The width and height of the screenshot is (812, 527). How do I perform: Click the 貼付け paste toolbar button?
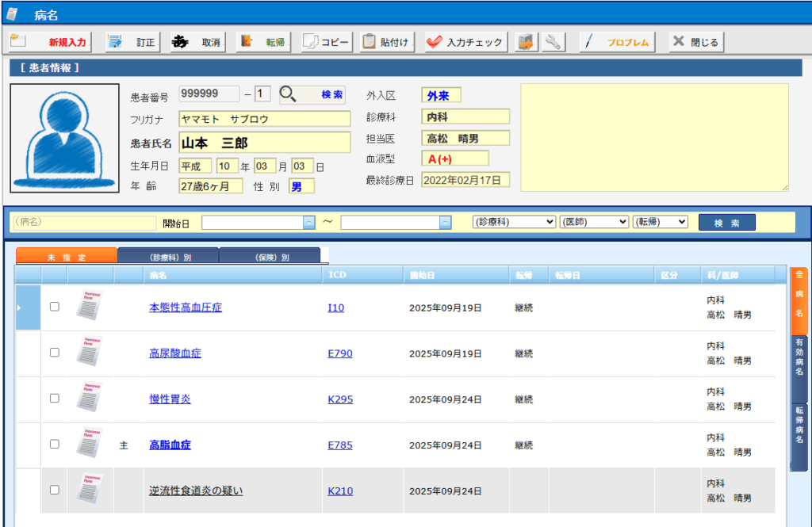click(x=386, y=42)
